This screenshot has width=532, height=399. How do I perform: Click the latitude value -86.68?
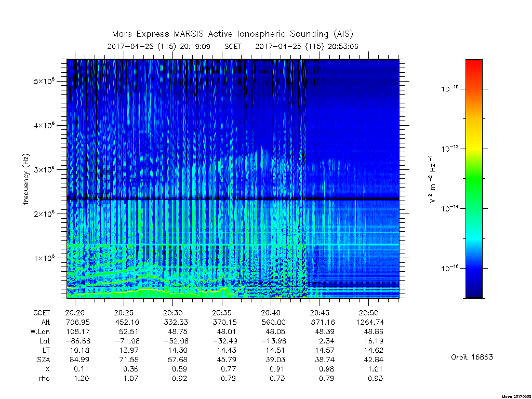click(x=78, y=341)
